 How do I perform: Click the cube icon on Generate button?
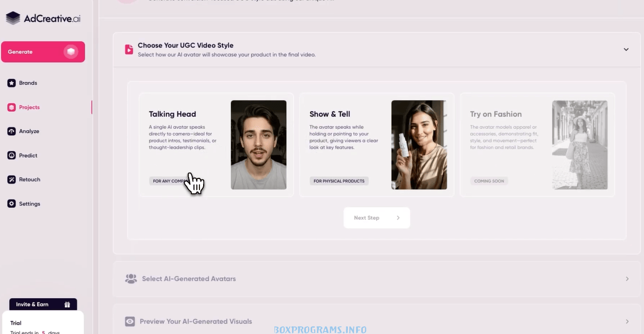[71, 52]
